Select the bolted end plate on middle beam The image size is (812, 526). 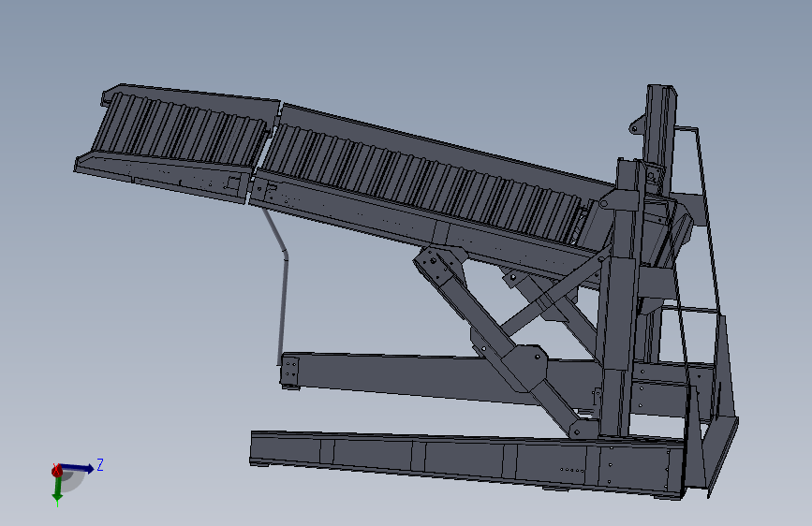pos(289,371)
